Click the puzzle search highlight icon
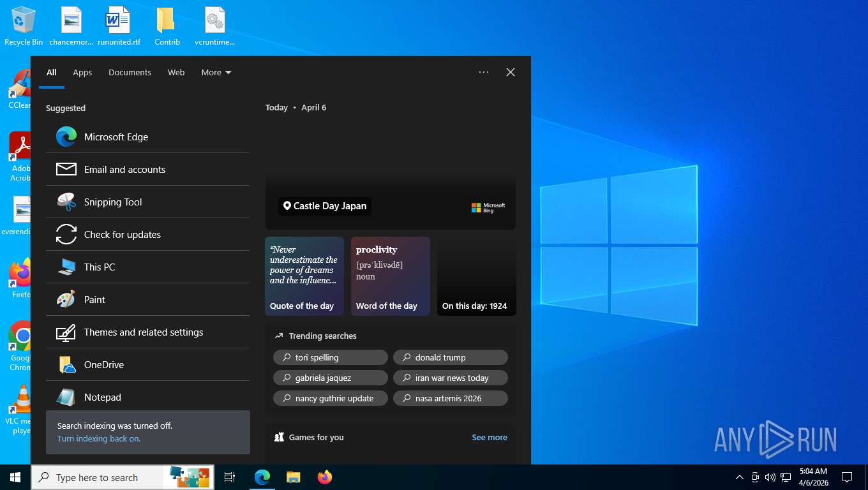 point(188,477)
